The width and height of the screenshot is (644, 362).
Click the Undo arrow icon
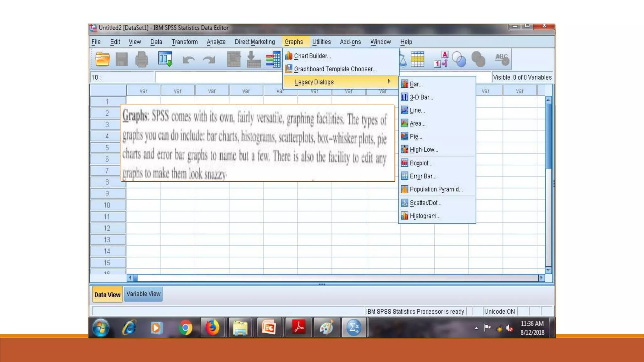click(188, 59)
